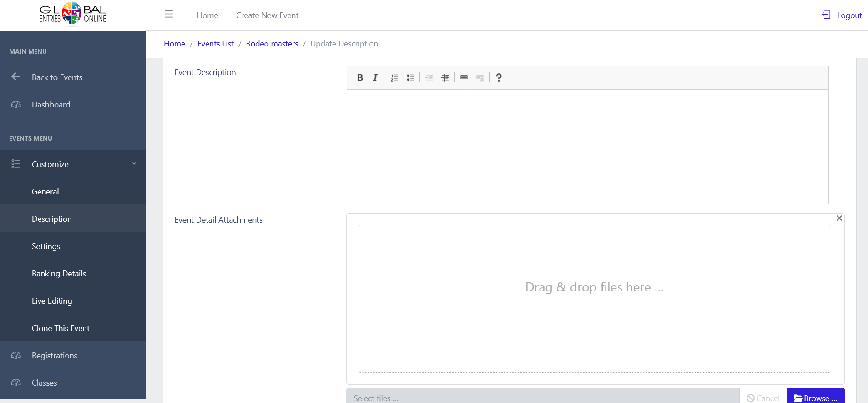
Task: Close the file attachment drop zone
Action: pyautogui.click(x=839, y=219)
